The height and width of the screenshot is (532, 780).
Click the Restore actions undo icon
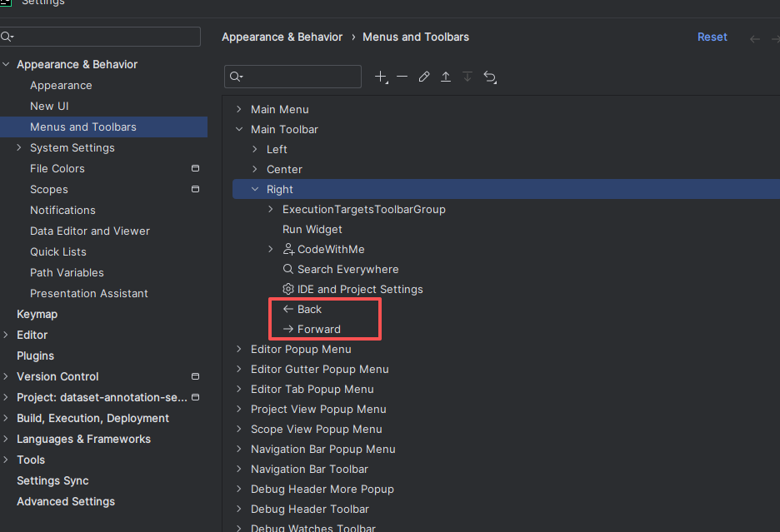coord(490,77)
